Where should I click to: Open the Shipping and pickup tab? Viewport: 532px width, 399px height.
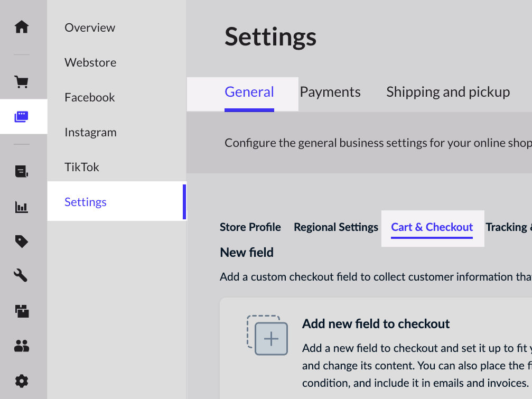click(x=448, y=92)
